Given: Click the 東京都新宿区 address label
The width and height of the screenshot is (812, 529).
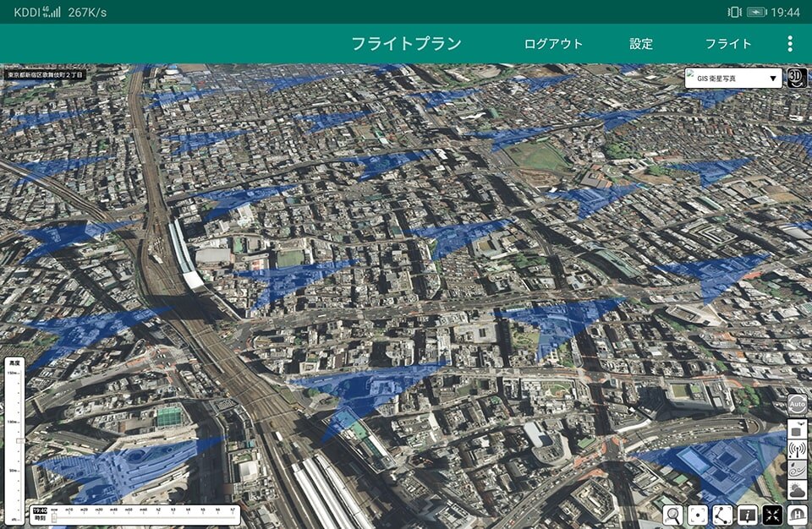Looking at the screenshot, I should [x=45, y=74].
